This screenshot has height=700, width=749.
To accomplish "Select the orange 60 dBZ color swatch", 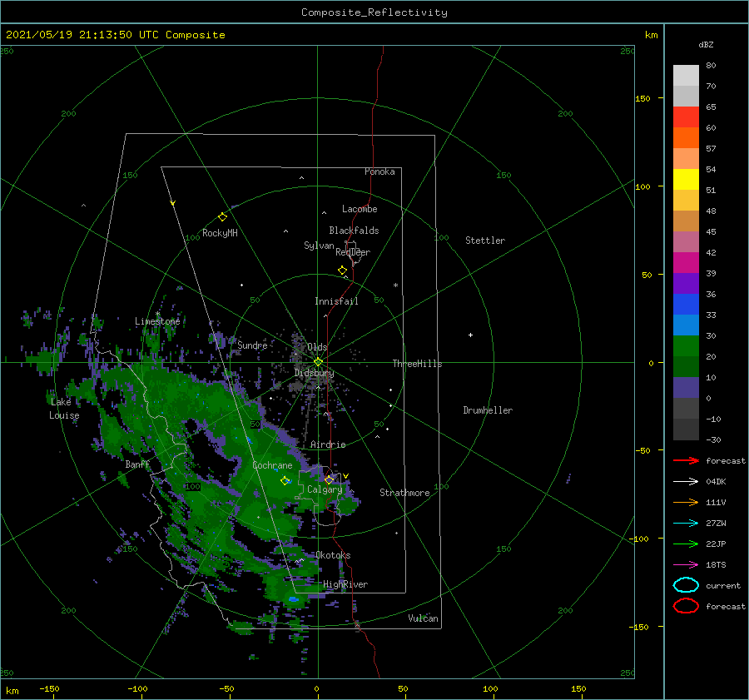I will tap(686, 137).
